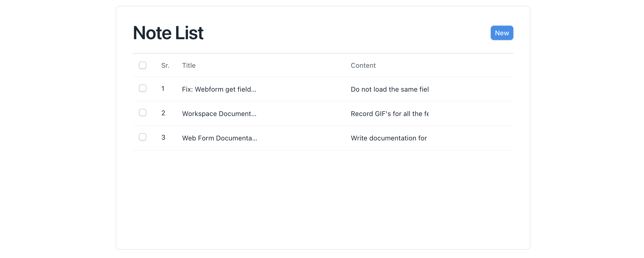Open the Fix: Webform get field... note
This screenshot has height=258, width=644.
(x=219, y=89)
